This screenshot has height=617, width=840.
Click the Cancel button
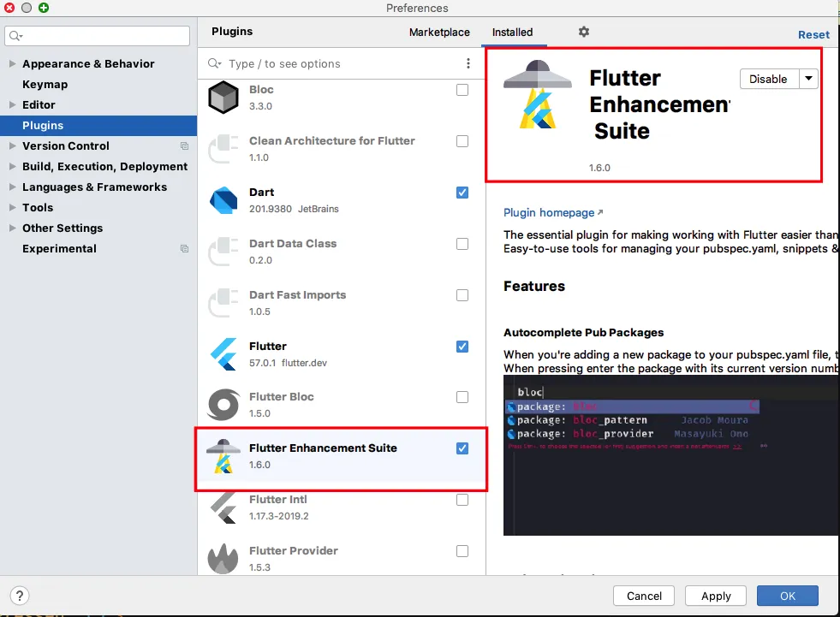(644, 596)
